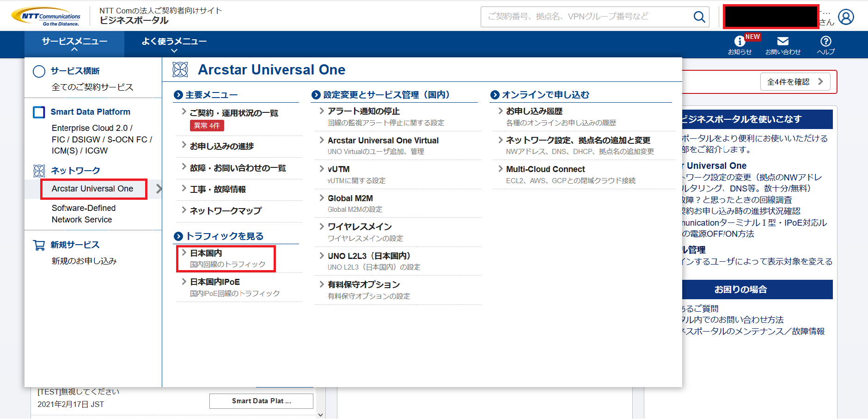Open アラート通知の停止 setting
This screenshot has width=868, height=419.
click(x=363, y=111)
